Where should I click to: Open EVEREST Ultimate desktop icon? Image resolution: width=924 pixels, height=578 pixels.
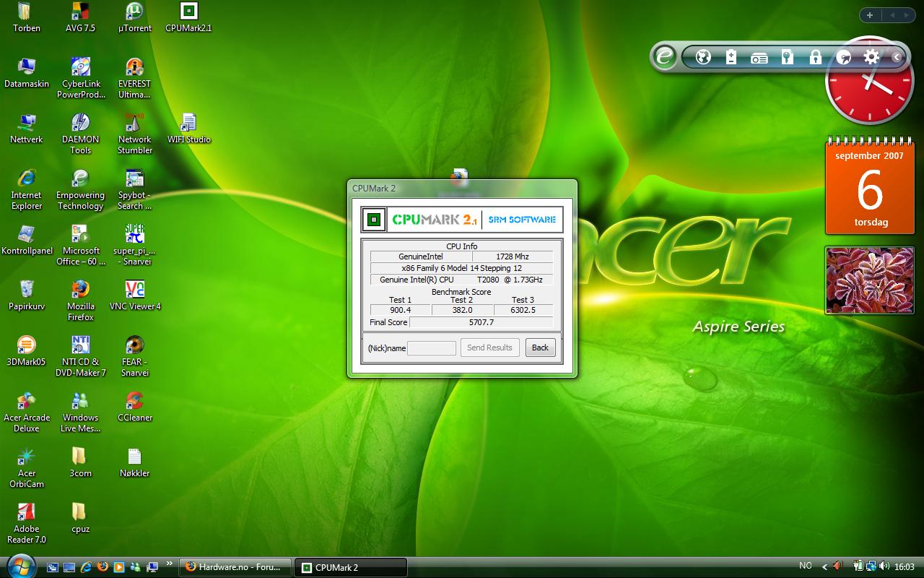point(134,78)
